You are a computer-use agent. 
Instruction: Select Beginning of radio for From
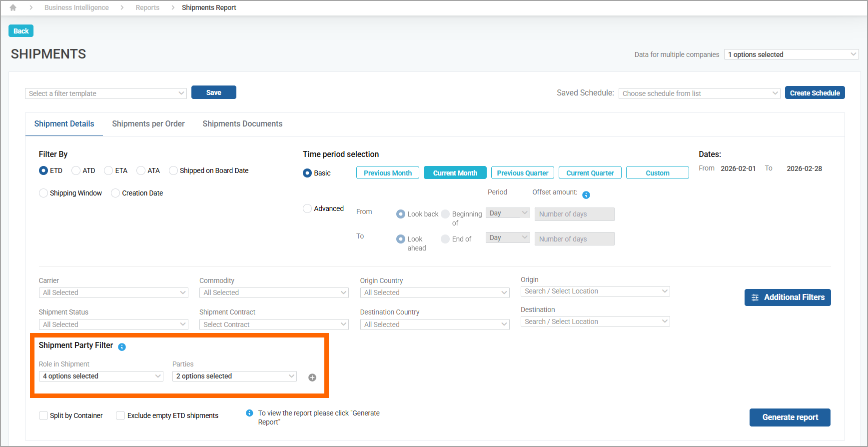[445, 214]
